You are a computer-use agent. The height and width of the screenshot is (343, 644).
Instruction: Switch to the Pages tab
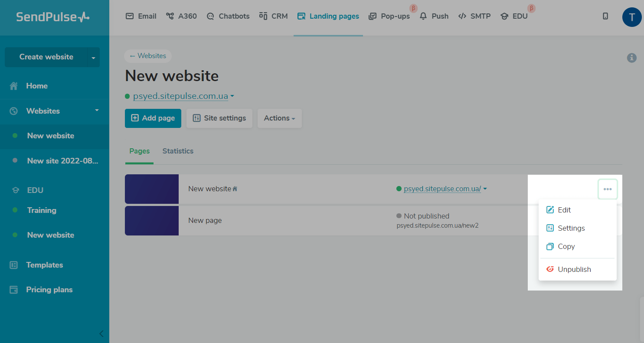[140, 151]
